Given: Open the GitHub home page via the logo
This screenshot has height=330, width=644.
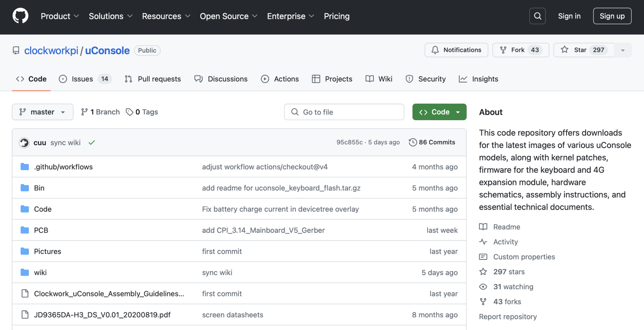Looking at the screenshot, I should pyautogui.click(x=20, y=15).
